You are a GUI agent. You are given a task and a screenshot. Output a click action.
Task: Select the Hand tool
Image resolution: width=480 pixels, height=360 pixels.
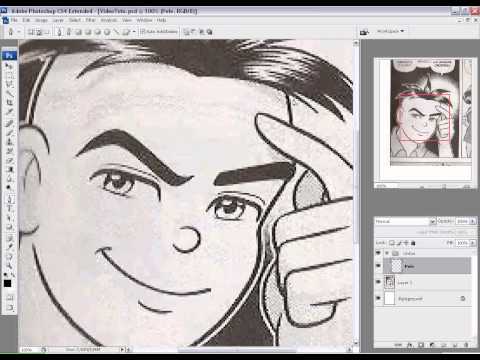[9, 257]
